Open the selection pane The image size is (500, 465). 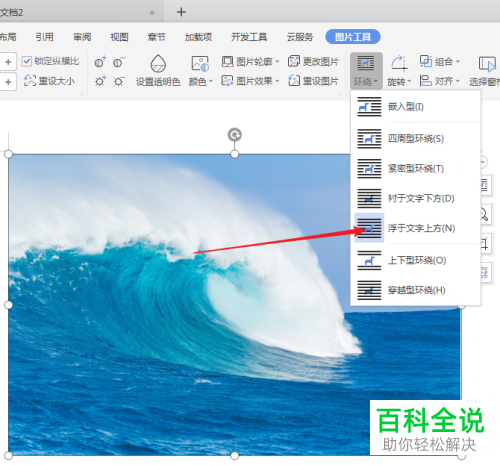pos(486,71)
